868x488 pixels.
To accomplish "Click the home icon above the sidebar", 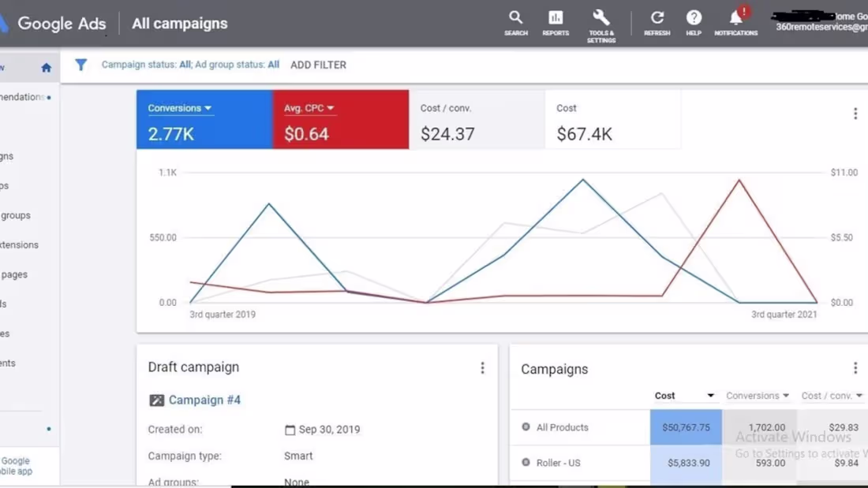I will tap(45, 67).
